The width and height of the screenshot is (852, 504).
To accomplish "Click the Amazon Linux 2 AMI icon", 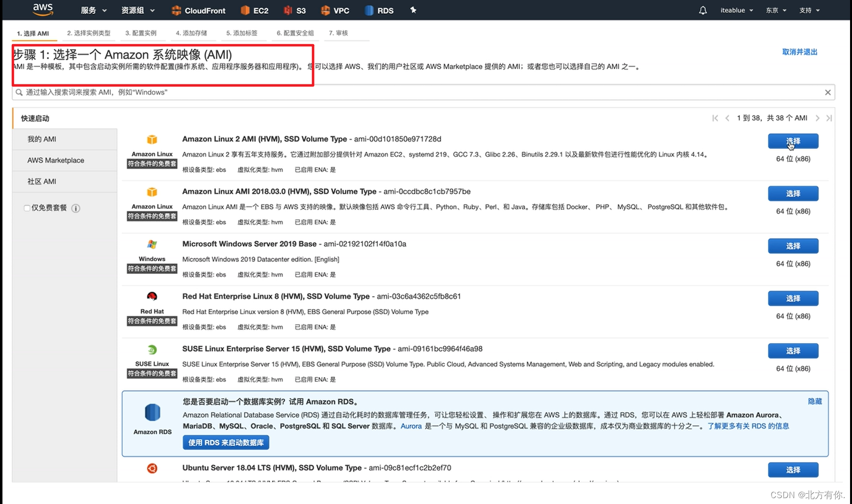I will (152, 140).
